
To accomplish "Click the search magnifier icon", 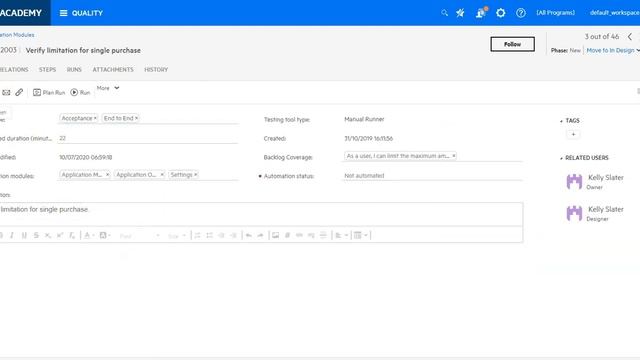I will (444, 13).
